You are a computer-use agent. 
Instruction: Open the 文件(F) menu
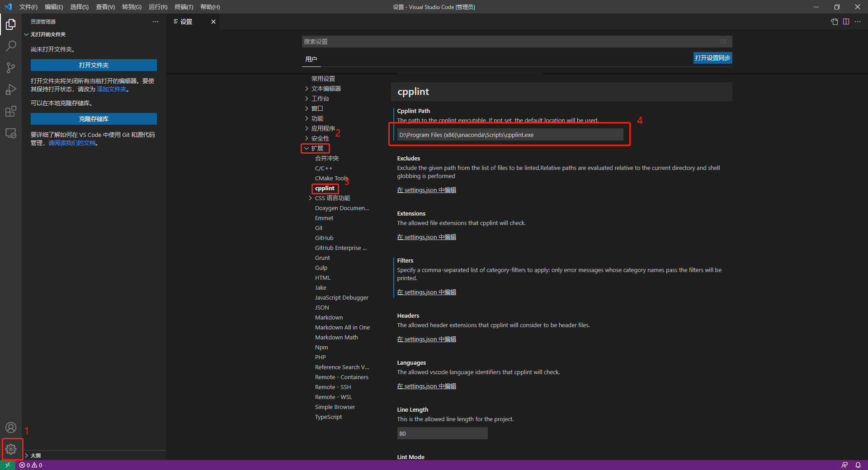[x=28, y=7]
